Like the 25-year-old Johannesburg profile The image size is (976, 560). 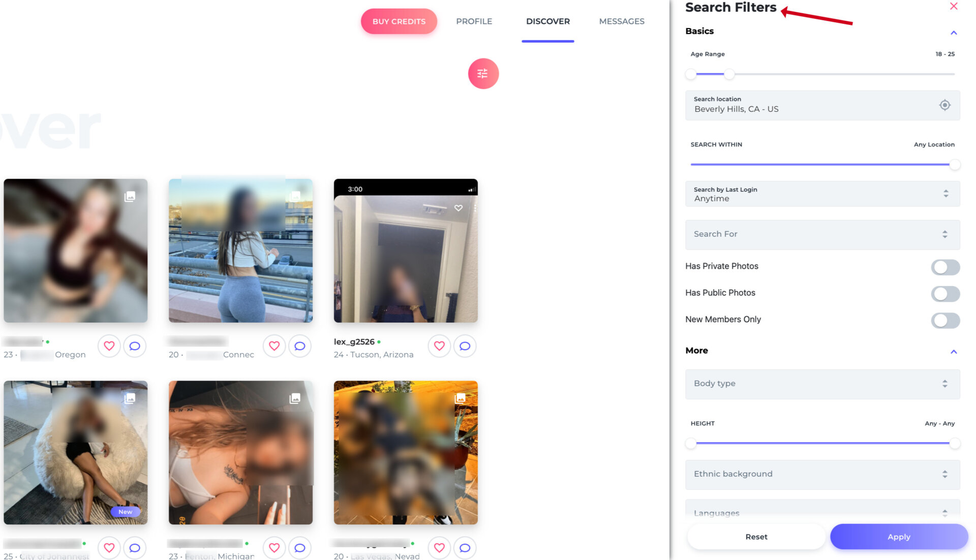(x=109, y=548)
